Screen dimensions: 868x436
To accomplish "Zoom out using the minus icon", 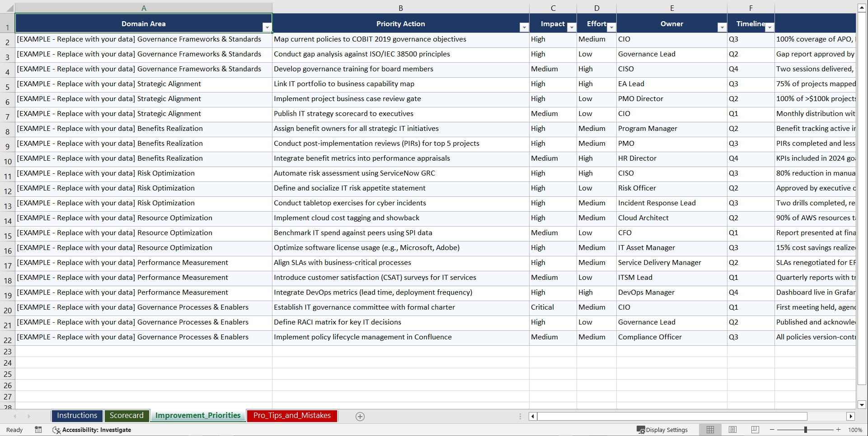I will [x=772, y=430].
